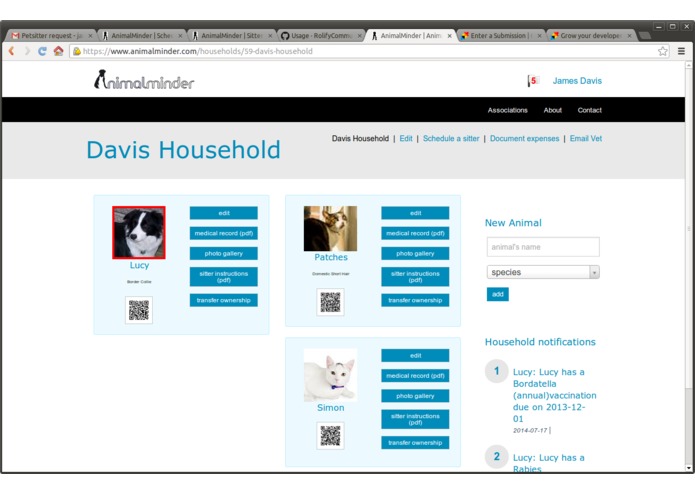The image size is (695, 494).
Task: Switch to AnimalMinder Schedule tab
Action: [141, 35]
